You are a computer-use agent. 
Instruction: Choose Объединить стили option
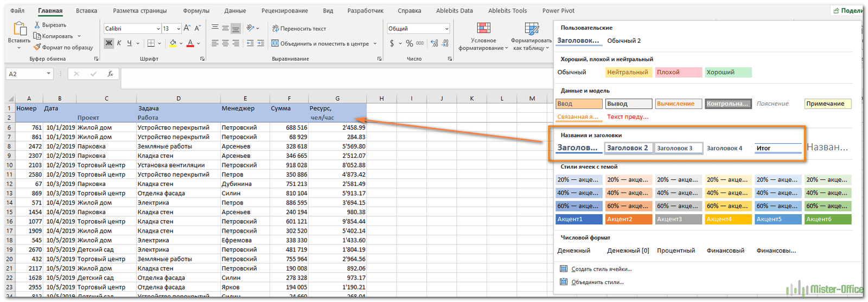(597, 282)
